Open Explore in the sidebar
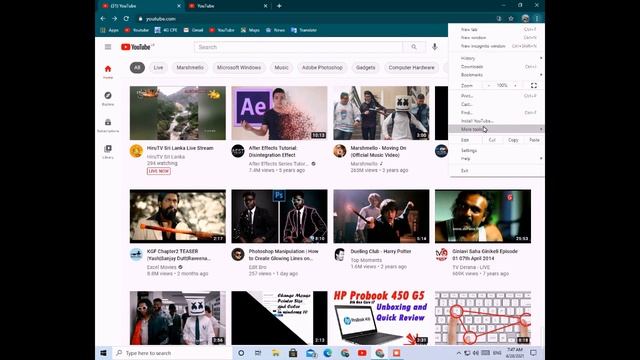Image resolution: width=640 pixels, height=360 pixels. (108, 98)
